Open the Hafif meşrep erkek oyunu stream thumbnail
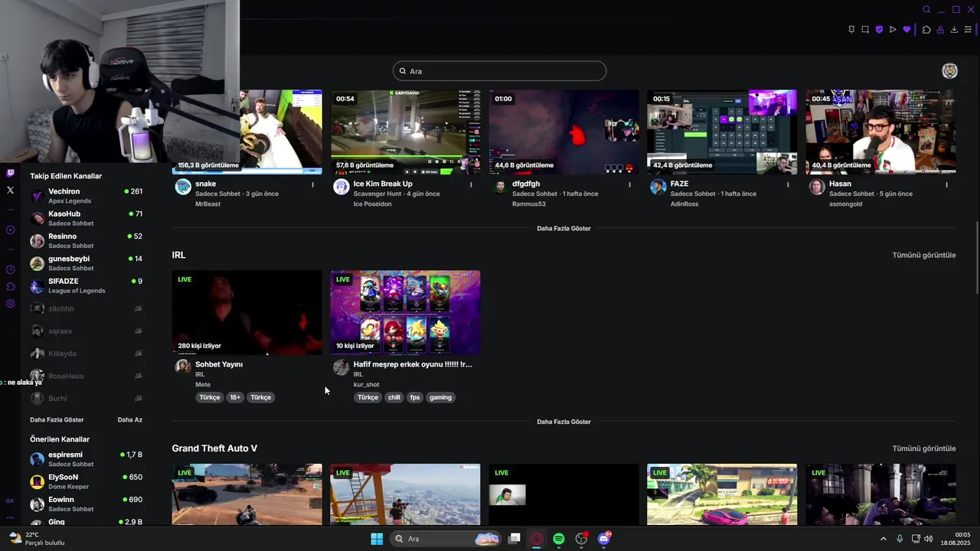The image size is (980, 551). (405, 312)
